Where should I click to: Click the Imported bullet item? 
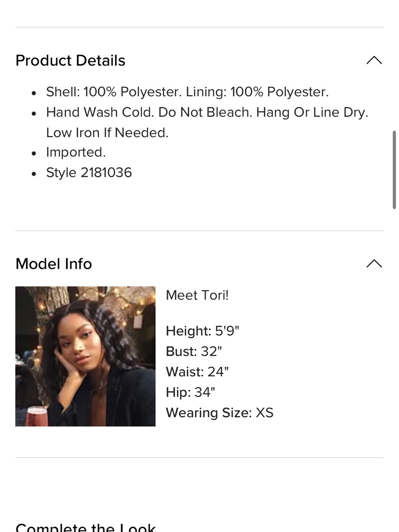[x=76, y=152]
